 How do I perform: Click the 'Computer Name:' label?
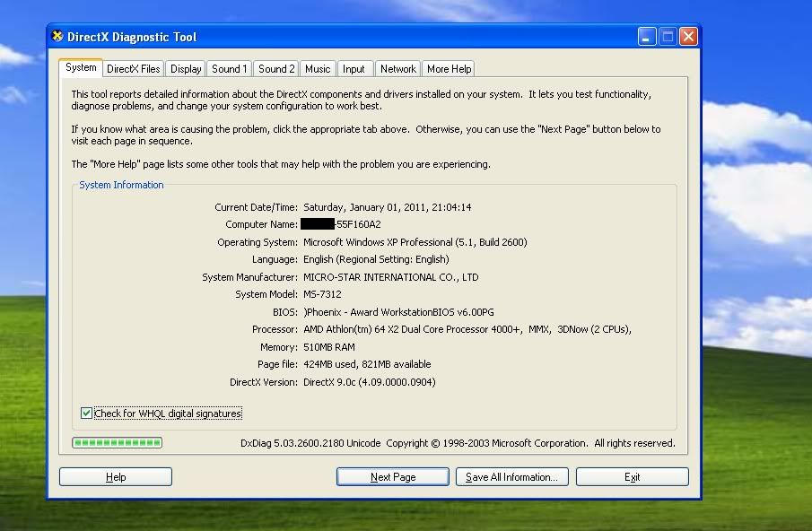(261, 224)
